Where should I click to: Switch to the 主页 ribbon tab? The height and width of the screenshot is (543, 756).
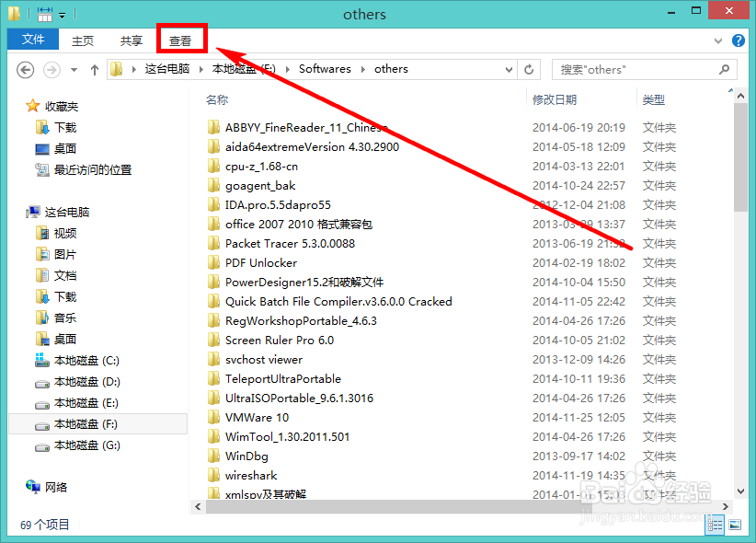click(83, 41)
